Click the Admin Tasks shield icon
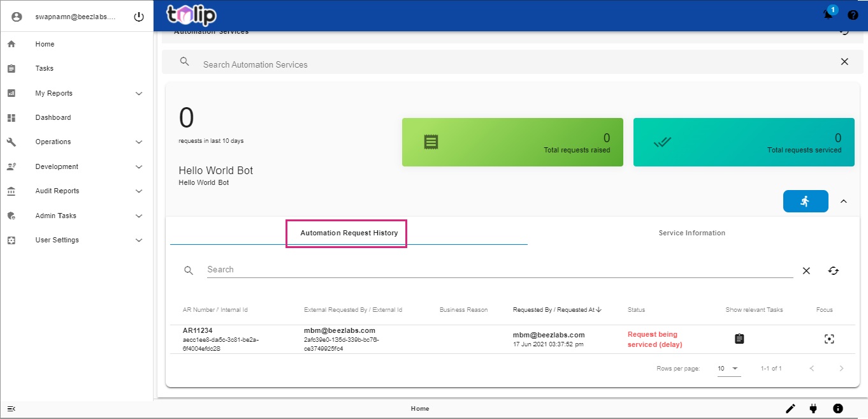The height and width of the screenshot is (419, 868). pyautogui.click(x=11, y=216)
